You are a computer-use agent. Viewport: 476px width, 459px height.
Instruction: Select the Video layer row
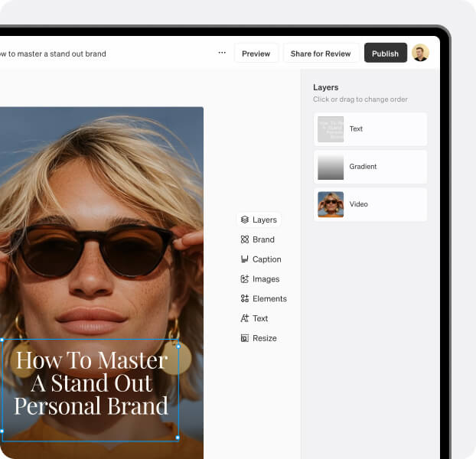tap(370, 204)
